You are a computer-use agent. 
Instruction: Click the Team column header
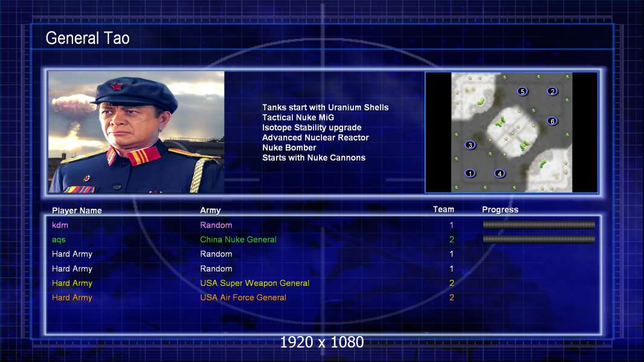(x=443, y=209)
